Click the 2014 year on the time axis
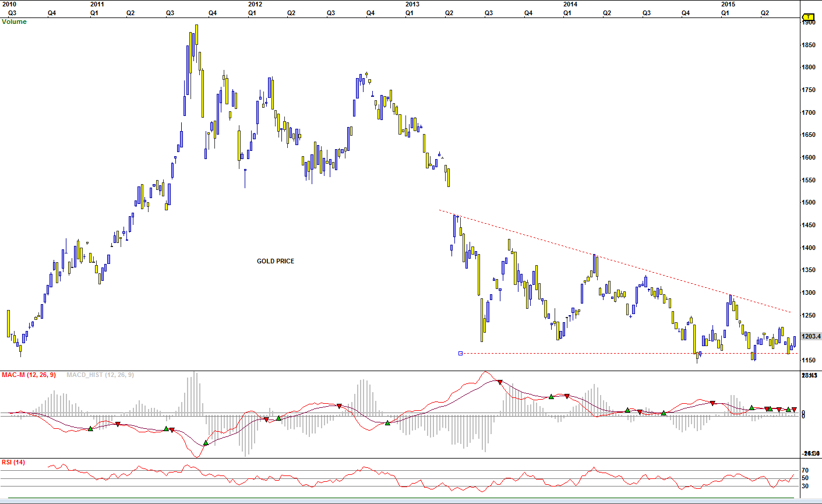 (570, 4)
